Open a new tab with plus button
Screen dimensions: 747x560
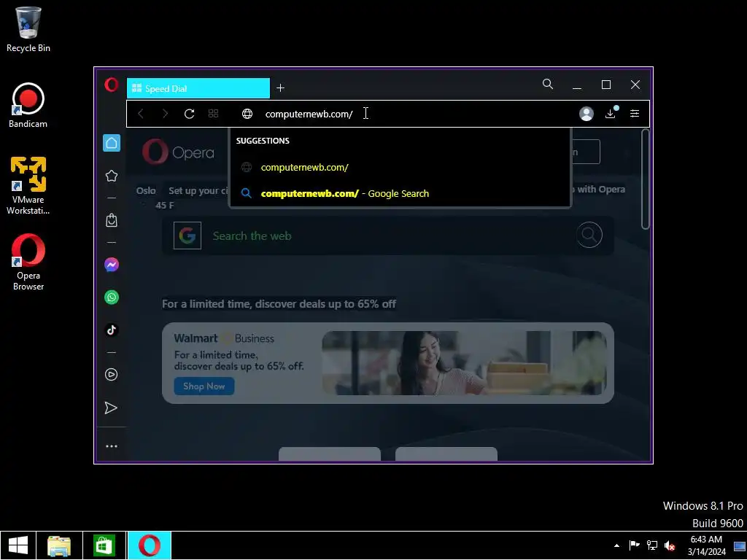click(x=281, y=88)
